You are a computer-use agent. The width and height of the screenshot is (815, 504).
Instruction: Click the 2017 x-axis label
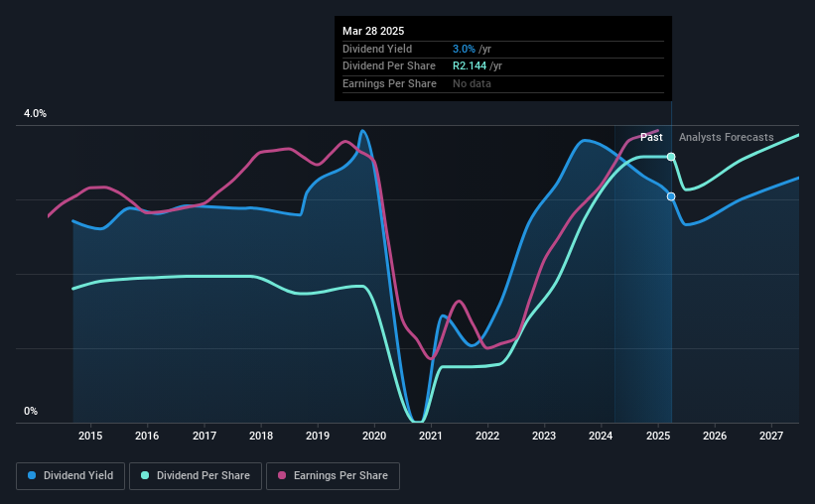coord(204,436)
